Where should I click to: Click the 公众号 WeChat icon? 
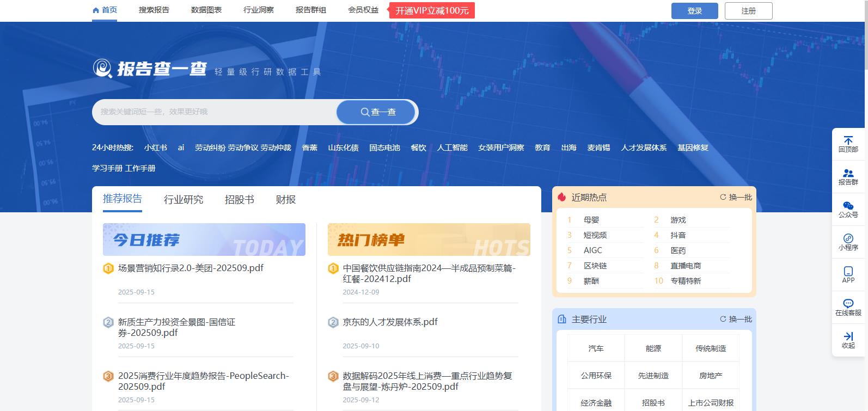click(x=848, y=206)
